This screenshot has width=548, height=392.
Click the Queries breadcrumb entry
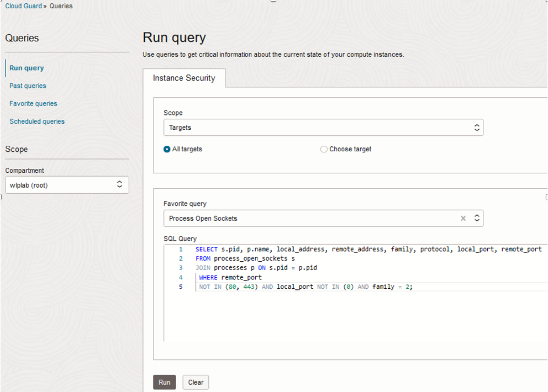click(x=61, y=6)
